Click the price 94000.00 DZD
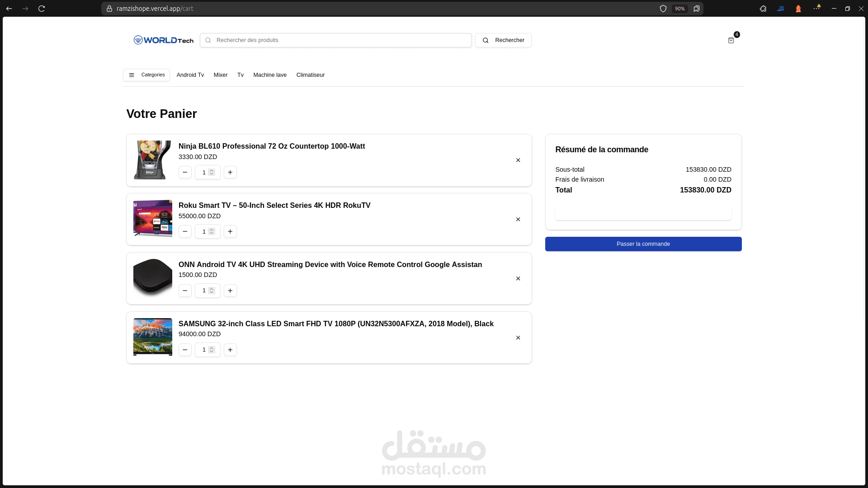 (x=199, y=334)
